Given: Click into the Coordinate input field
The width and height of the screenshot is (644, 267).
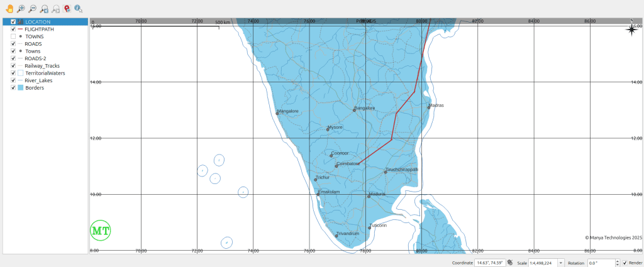Looking at the screenshot, I should (489, 263).
